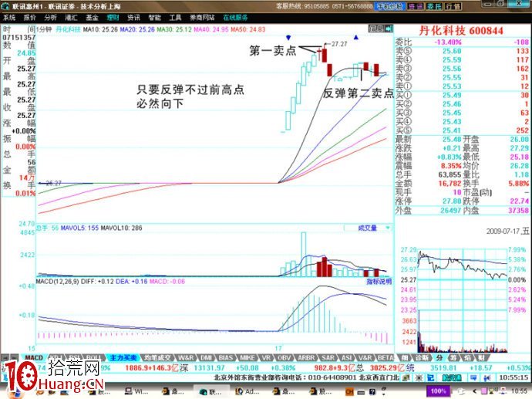Click the blue down-triangle marker above chart
This screenshot has height=399, width=532.
pos(288,37)
